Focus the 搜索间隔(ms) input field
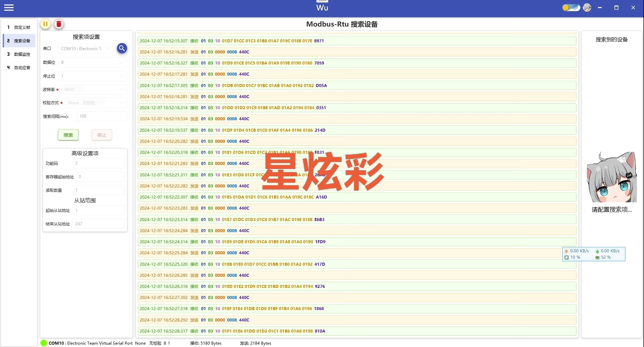This screenshot has width=644, height=347. pyautogui.click(x=102, y=116)
